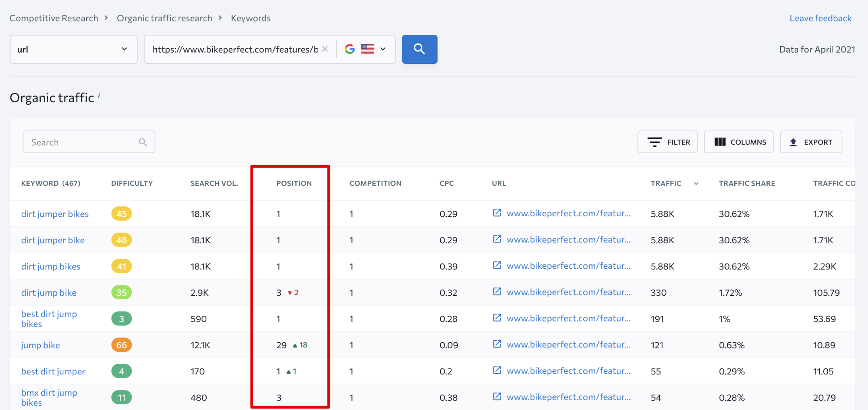Open the Filter options

tap(667, 142)
